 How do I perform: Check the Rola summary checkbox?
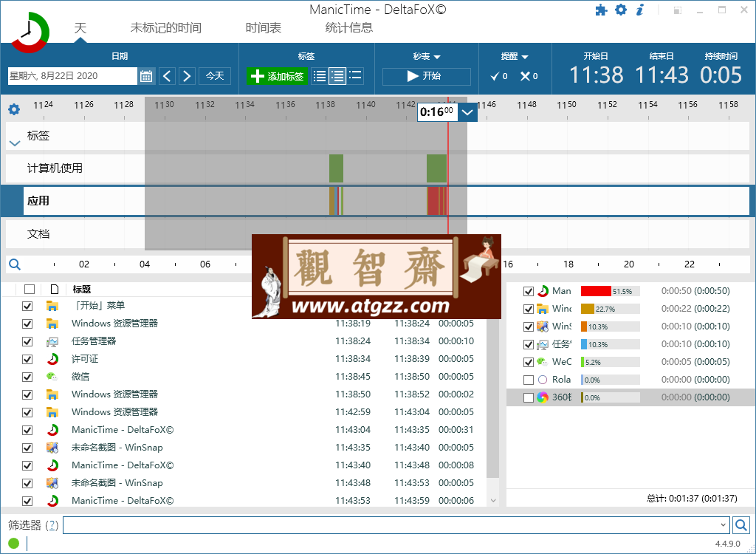tap(529, 380)
